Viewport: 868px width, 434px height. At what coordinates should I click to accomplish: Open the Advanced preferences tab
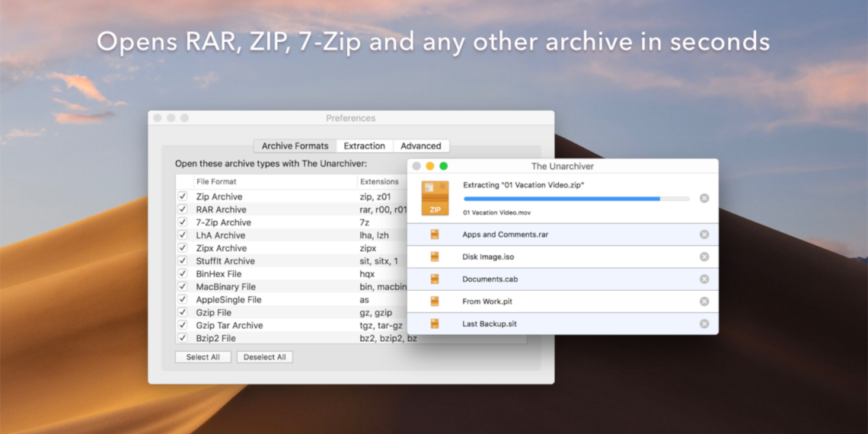[x=421, y=146]
